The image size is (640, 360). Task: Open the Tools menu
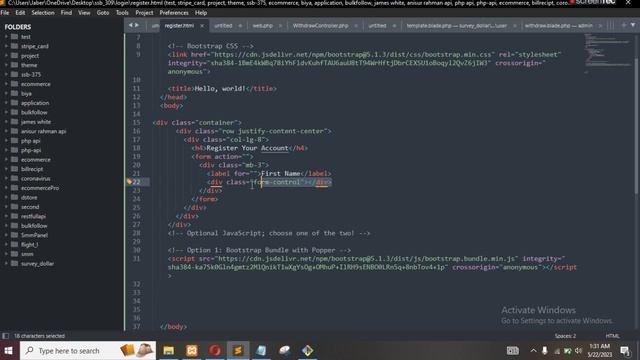[122, 13]
